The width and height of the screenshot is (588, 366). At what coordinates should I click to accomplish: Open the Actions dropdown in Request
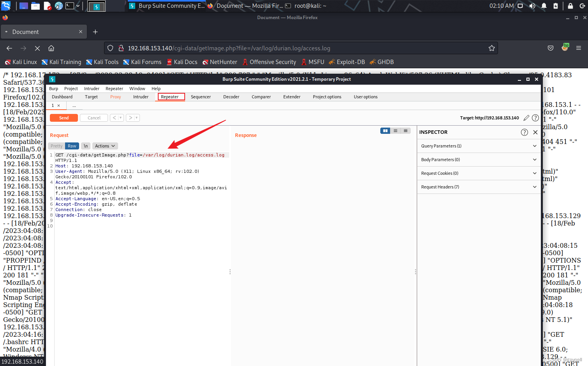click(105, 146)
